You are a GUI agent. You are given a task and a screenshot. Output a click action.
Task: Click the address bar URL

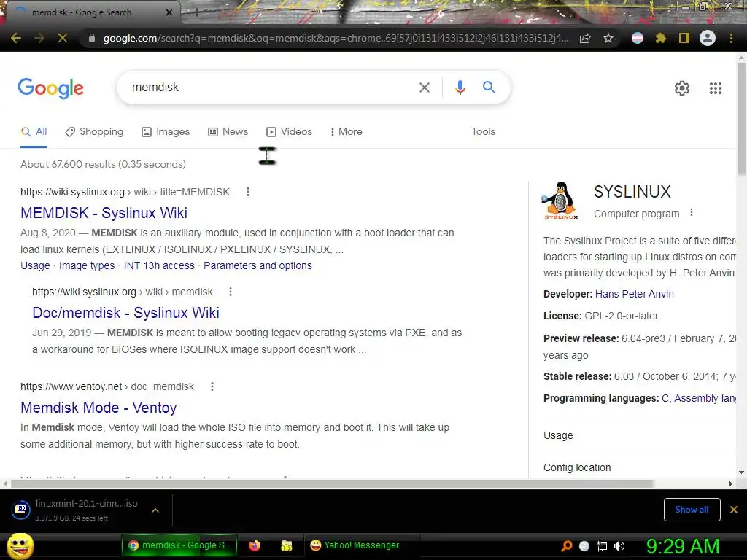[336, 38]
